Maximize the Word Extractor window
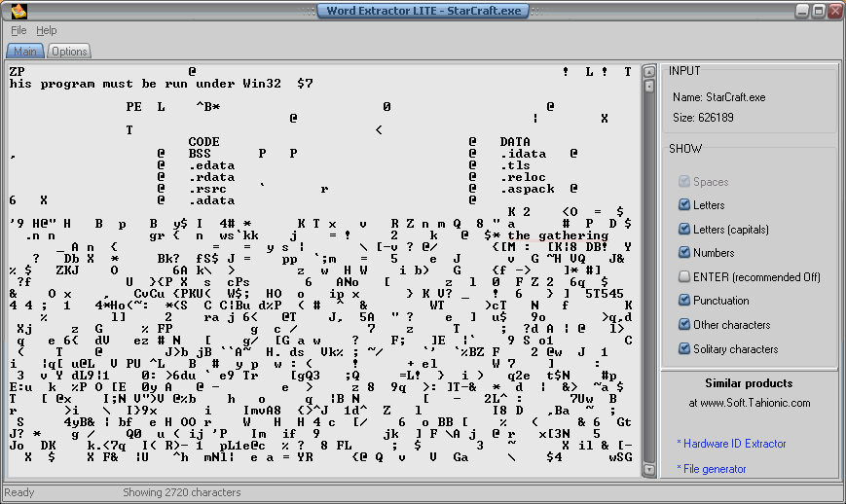846x504 pixels. [x=819, y=11]
